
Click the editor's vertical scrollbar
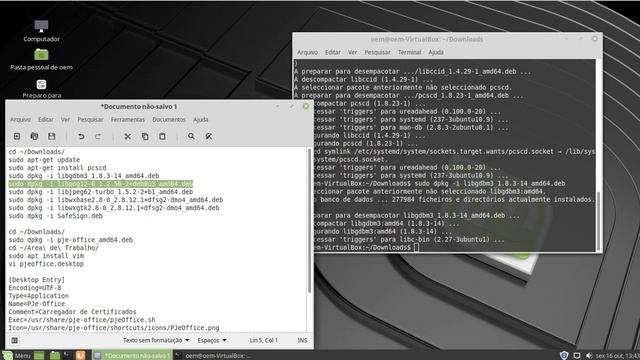point(309,220)
